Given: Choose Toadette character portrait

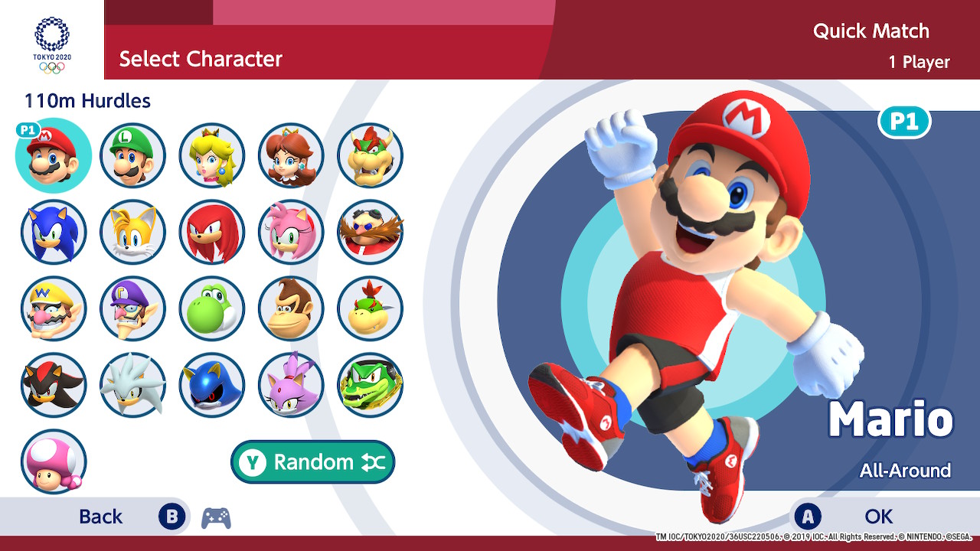Looking at the screenshot, I should coord(54,461).
